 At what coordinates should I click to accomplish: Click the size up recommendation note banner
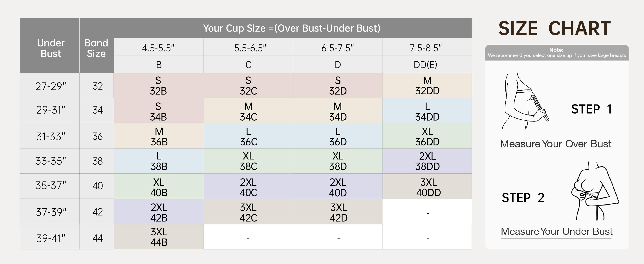coord(557,53)
